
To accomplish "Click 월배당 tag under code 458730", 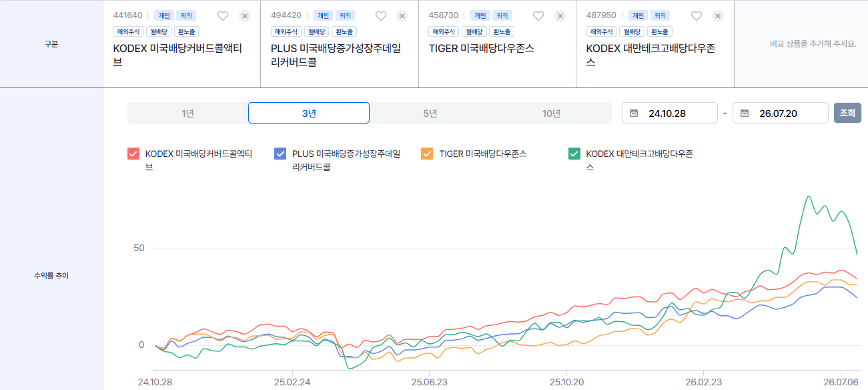I will (474, 31).
